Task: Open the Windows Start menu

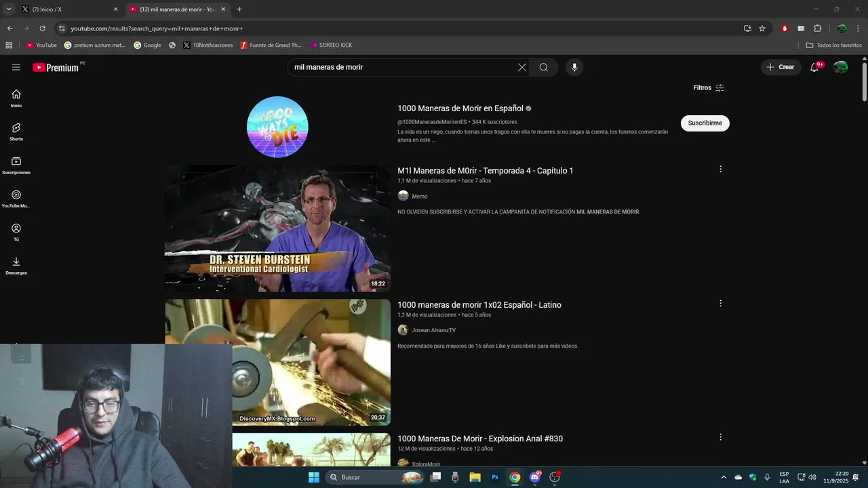Action: click(x=314, y=477)
